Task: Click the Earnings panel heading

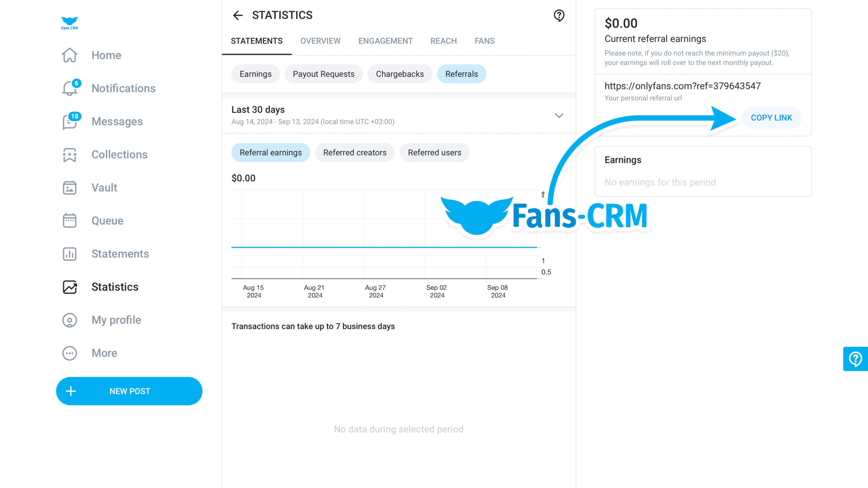Action: [623, 160]
